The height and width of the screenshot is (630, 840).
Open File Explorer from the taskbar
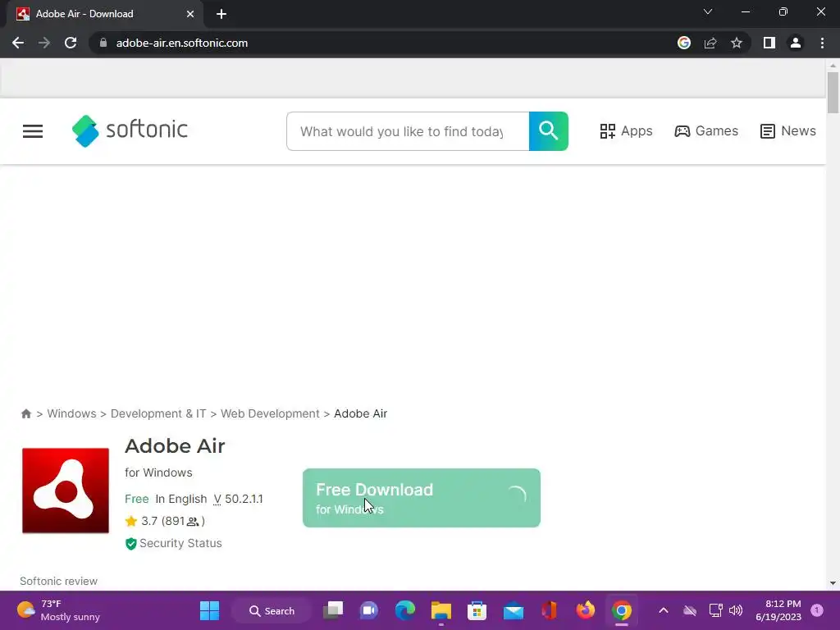pos(441,610)
